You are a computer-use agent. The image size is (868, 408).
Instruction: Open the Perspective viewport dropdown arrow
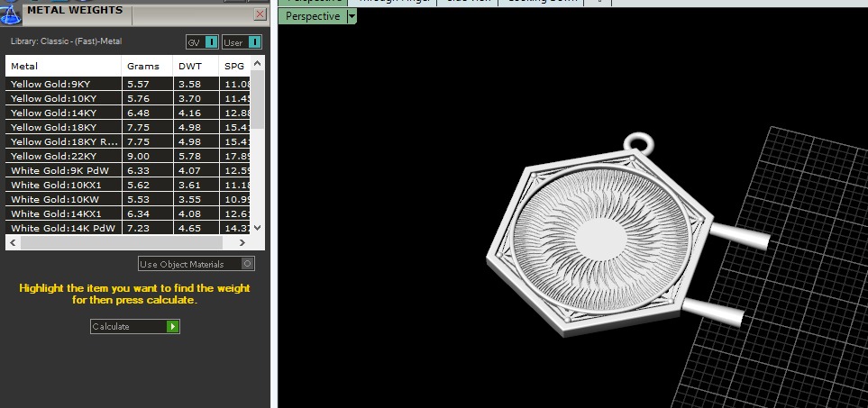[352, 16]
